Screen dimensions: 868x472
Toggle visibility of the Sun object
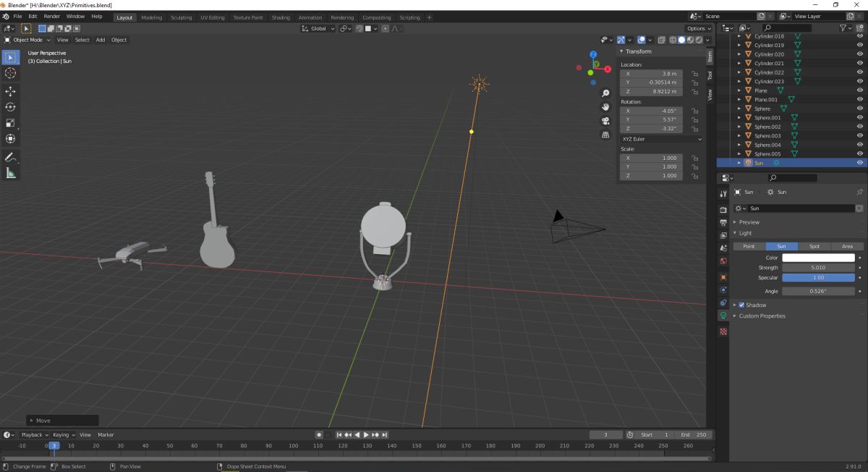[x=860, y=163]
